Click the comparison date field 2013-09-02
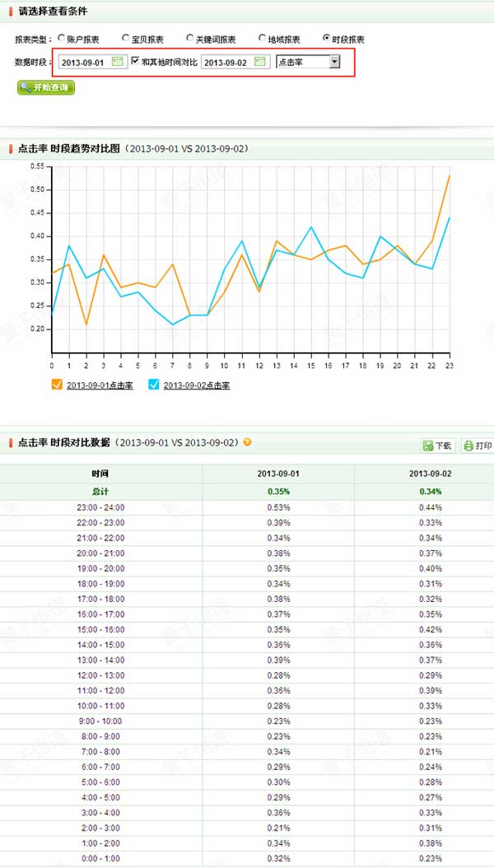Screen dimensions: 494x868 click(x=235, y=62)
